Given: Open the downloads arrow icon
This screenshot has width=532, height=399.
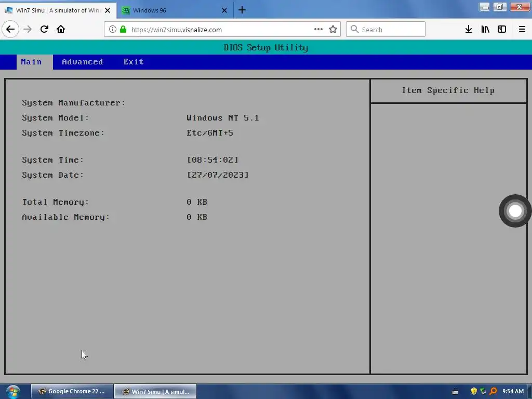Looking at the screenshot, I should pyautogui.click(x=469, y=30).
